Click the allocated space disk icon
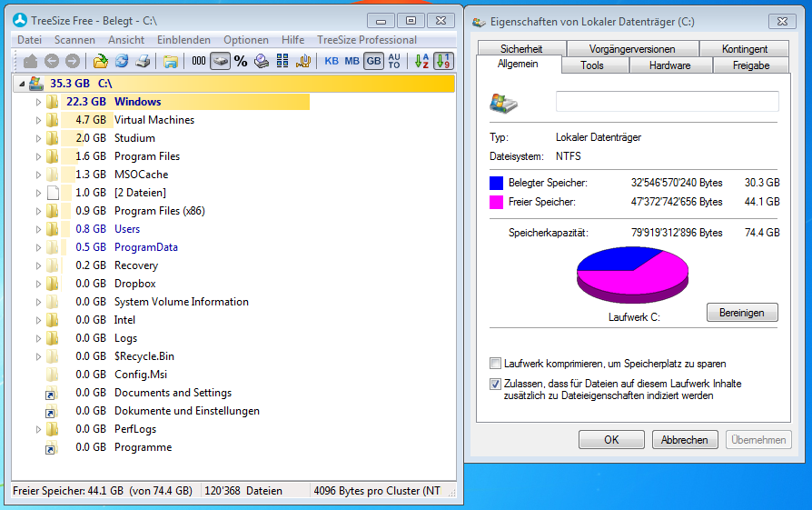Image resolution: width=812 pixels, height=510 pixels. click(262, 61)
